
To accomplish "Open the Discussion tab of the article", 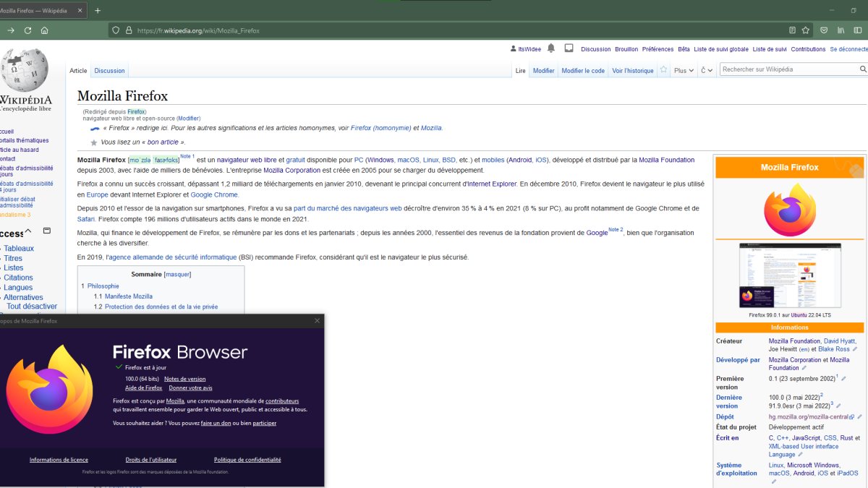I will click(109, 71).
